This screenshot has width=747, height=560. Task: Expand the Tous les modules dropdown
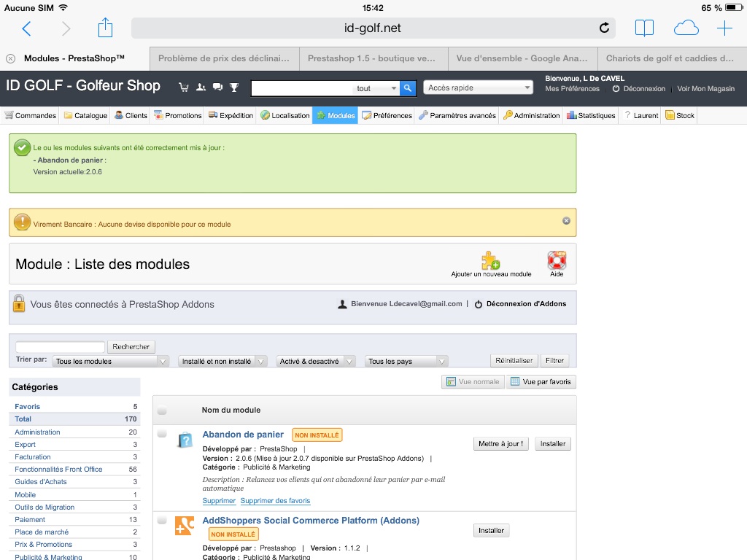point(110,362)
